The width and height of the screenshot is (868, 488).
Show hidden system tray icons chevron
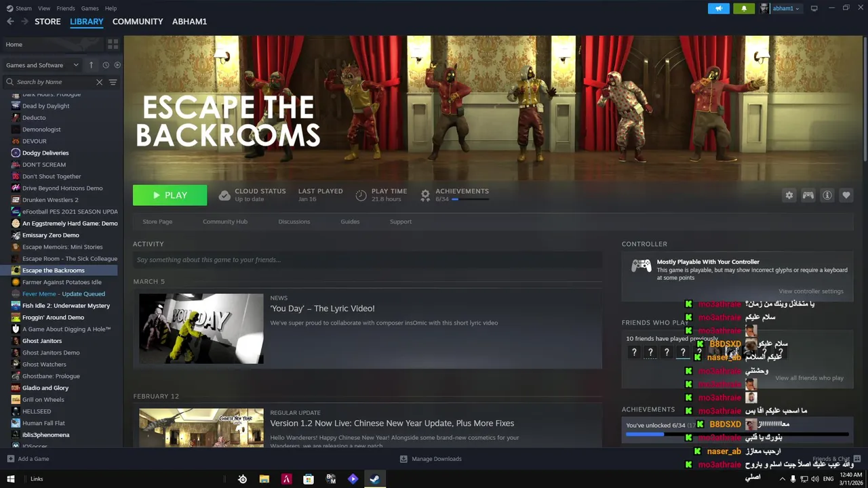coord(782,479)
